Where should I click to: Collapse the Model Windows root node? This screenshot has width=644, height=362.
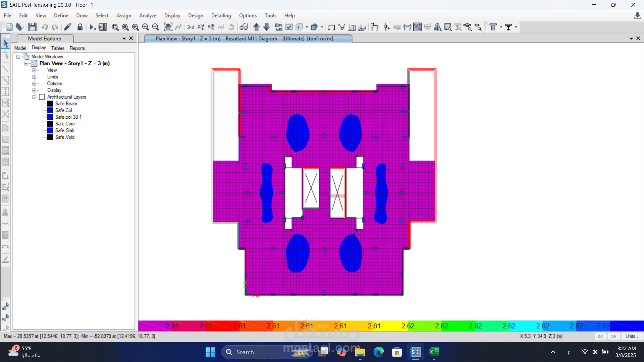(18, 57)
